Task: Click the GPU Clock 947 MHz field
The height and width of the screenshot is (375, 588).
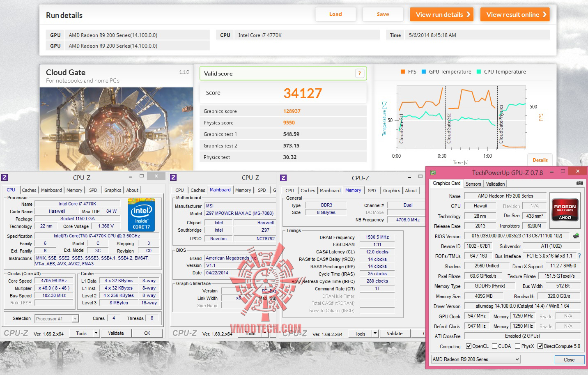Action: [x=477, y=316]
